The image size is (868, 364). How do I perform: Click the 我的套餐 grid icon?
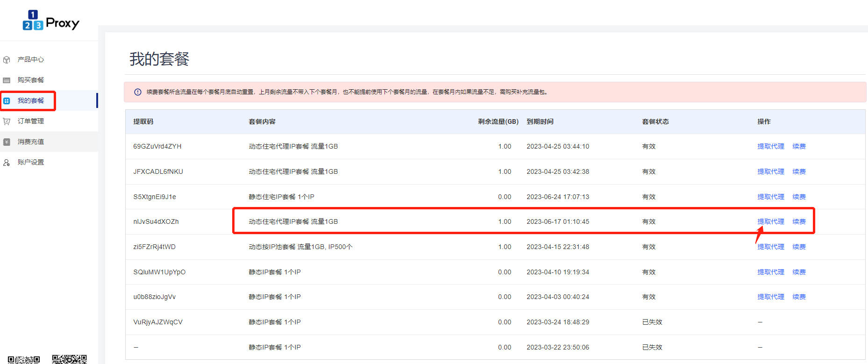click(7, 101)
